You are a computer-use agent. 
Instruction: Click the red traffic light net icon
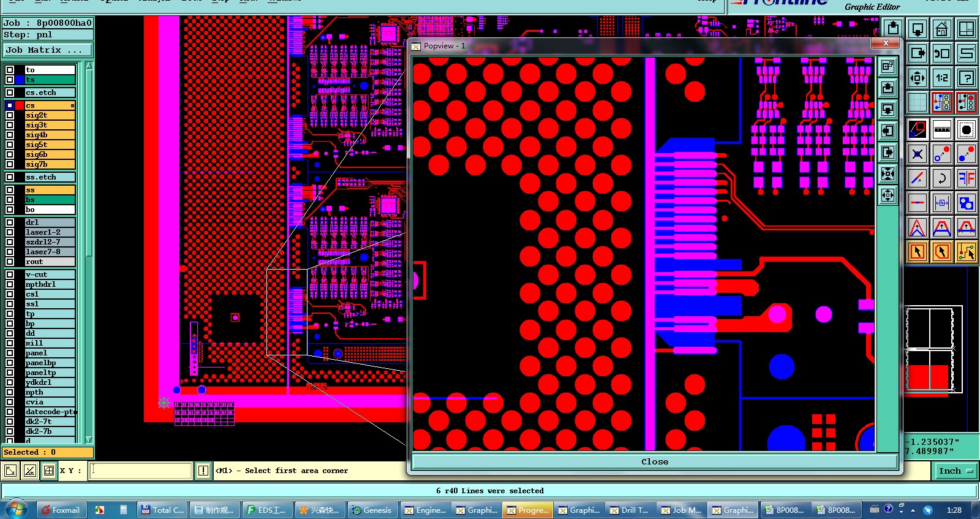(x=967, y=102)
